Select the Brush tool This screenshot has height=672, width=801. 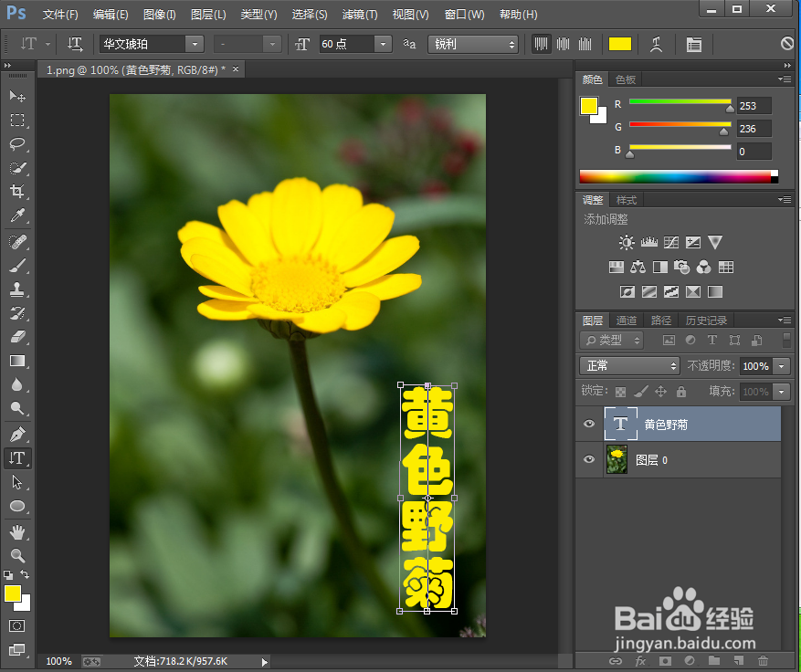coord(16,265)
